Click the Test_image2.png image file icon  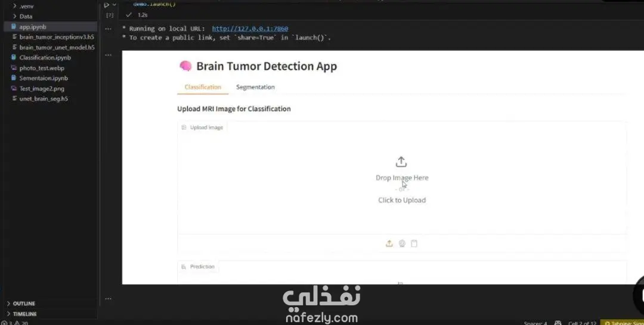(x=14, y=88)
